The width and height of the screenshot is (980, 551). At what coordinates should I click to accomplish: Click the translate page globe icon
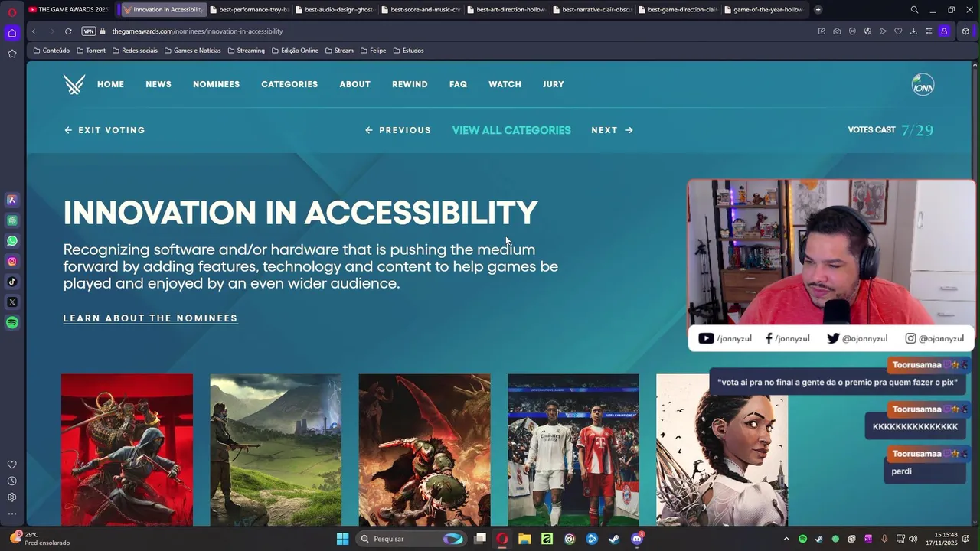point(867,31)
